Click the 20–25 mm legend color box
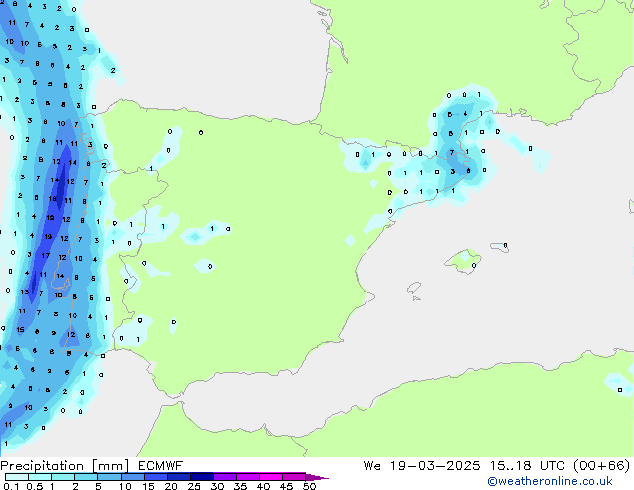The height and width of the screenshot is (490, 634). point(178,477)
